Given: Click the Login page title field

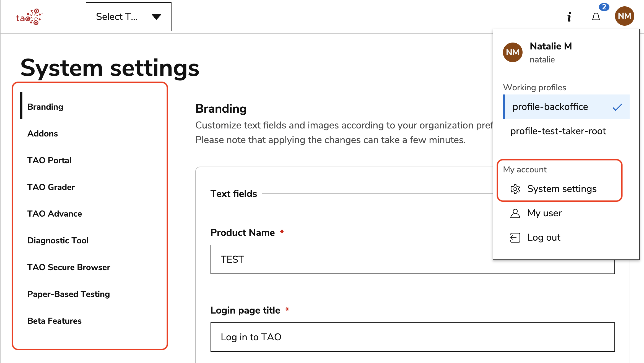Looking at the screenshot, I should (412, 337).
